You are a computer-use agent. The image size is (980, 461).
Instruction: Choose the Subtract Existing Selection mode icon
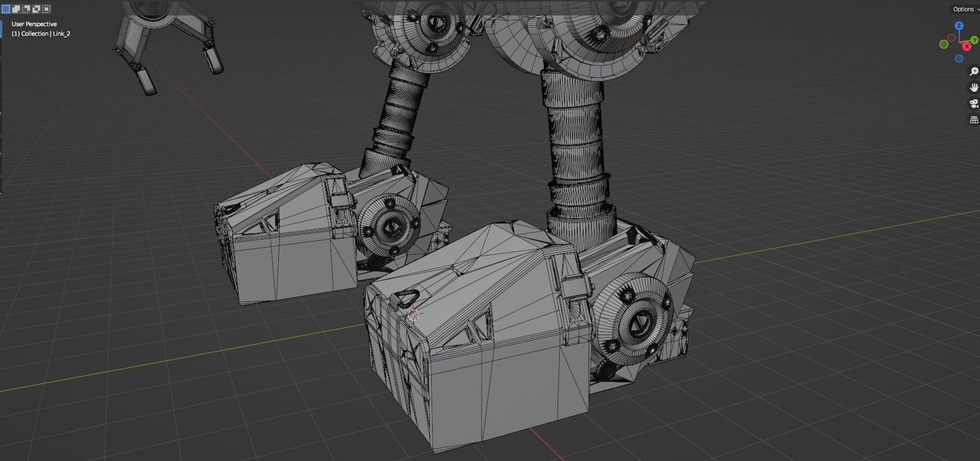pyautogui.click(x=26, y=9)
